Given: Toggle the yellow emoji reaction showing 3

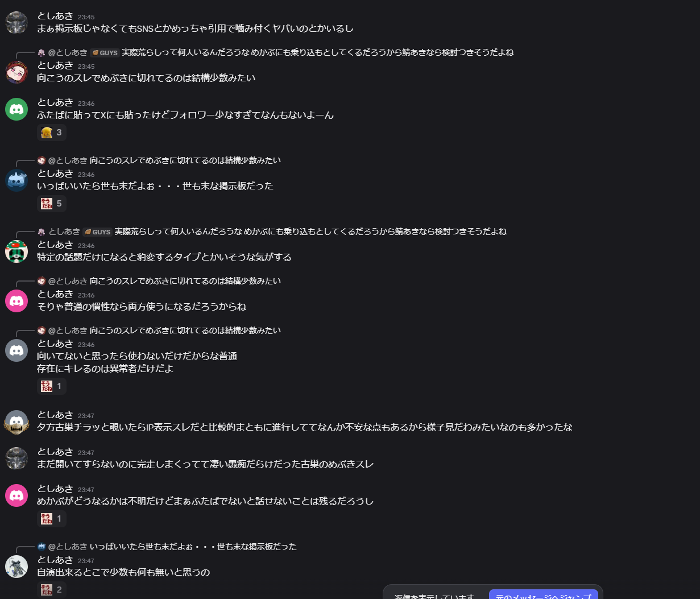Looking at the screenshot, I should pos(52,133).
